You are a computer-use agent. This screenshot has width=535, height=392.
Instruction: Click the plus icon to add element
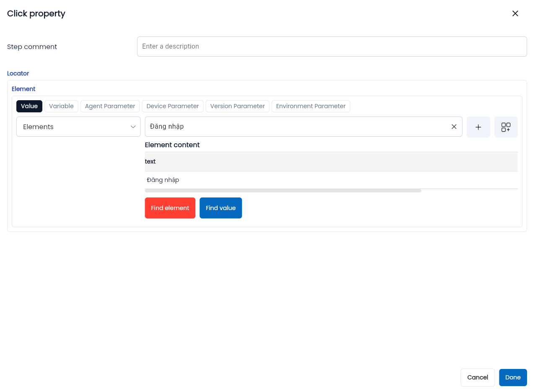[x=478, y=127]
